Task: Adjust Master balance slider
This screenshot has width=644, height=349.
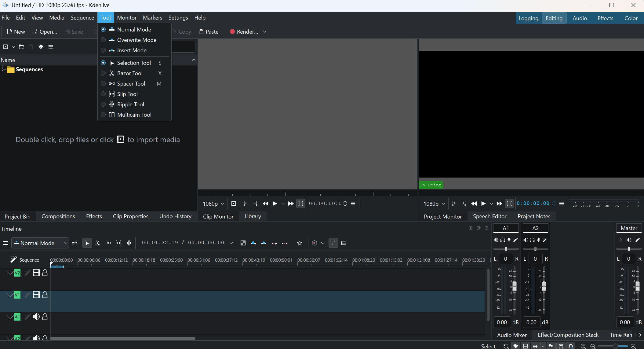Action: coord(629,249)
